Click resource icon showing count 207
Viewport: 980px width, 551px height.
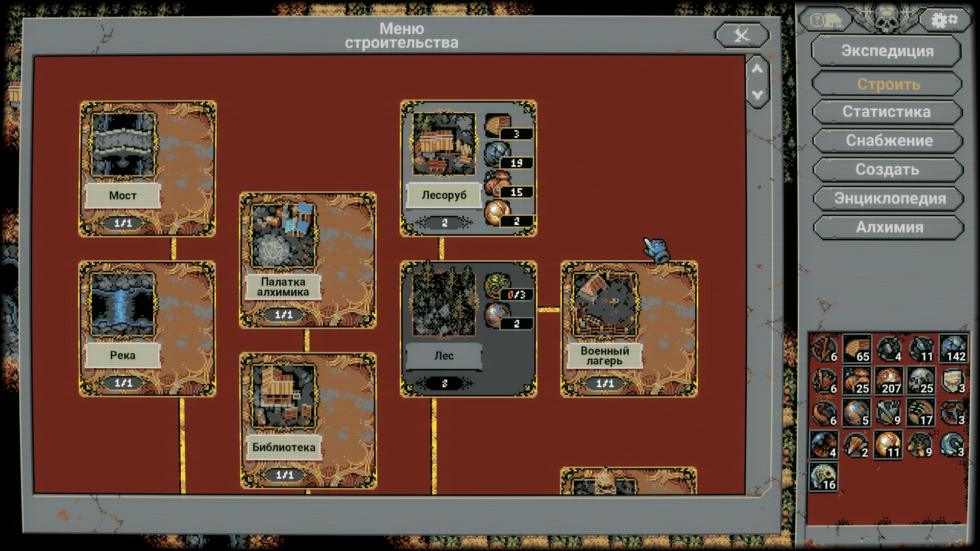pos(888,381)
